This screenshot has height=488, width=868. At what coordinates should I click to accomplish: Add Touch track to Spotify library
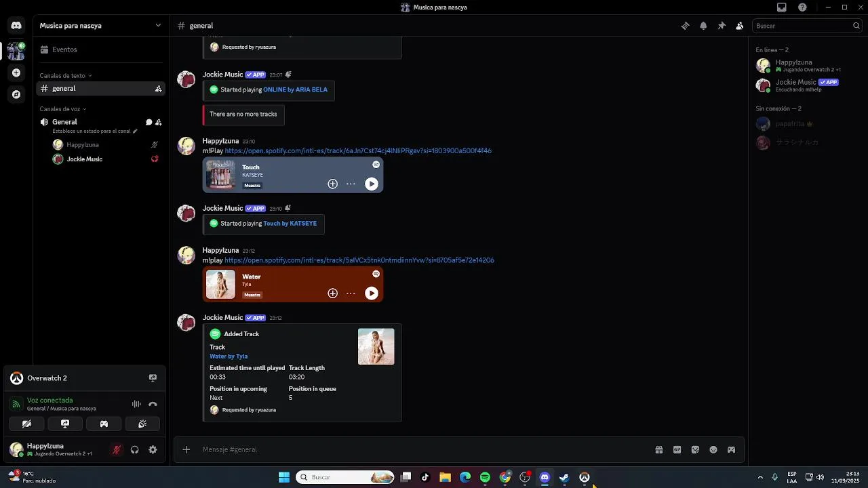point(332,184)
